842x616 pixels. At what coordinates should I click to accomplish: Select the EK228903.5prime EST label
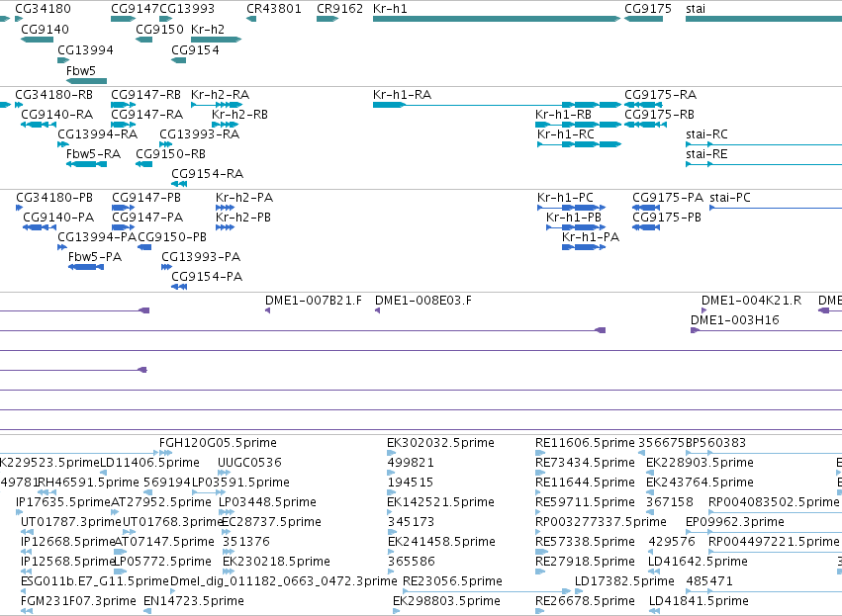tap(700, 463)
